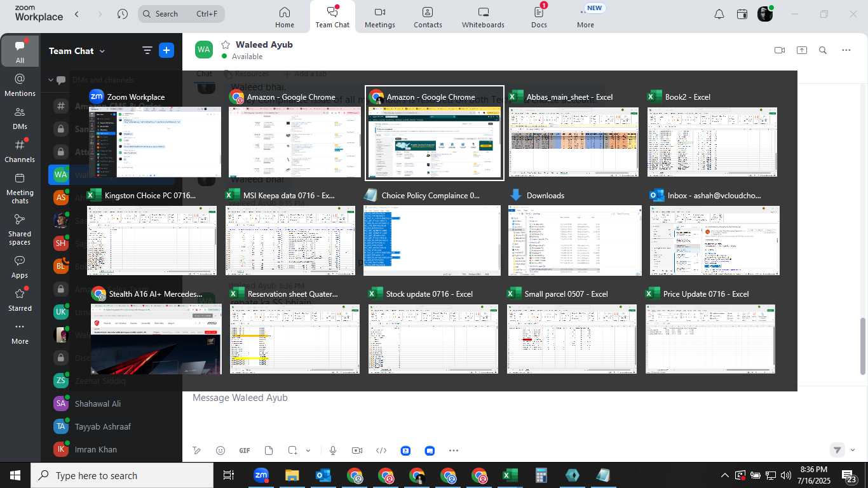The height and width of the screenshot is (488, 868).
Task: Open the GIF picker
Action: (245, 451)
